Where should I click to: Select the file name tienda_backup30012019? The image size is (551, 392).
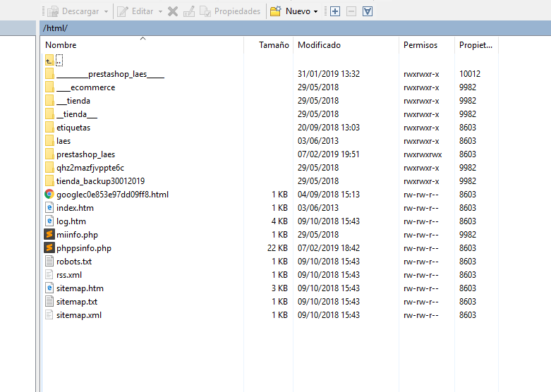[100, 181]
